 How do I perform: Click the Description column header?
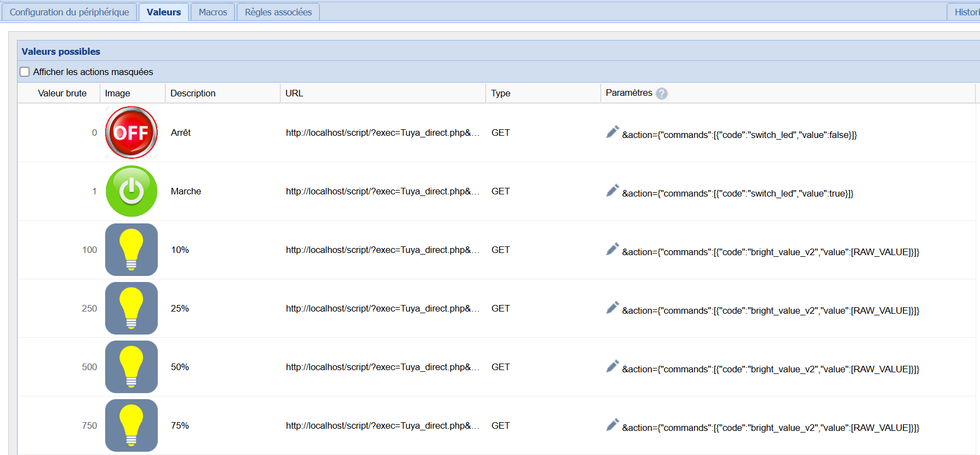(193, 93)
